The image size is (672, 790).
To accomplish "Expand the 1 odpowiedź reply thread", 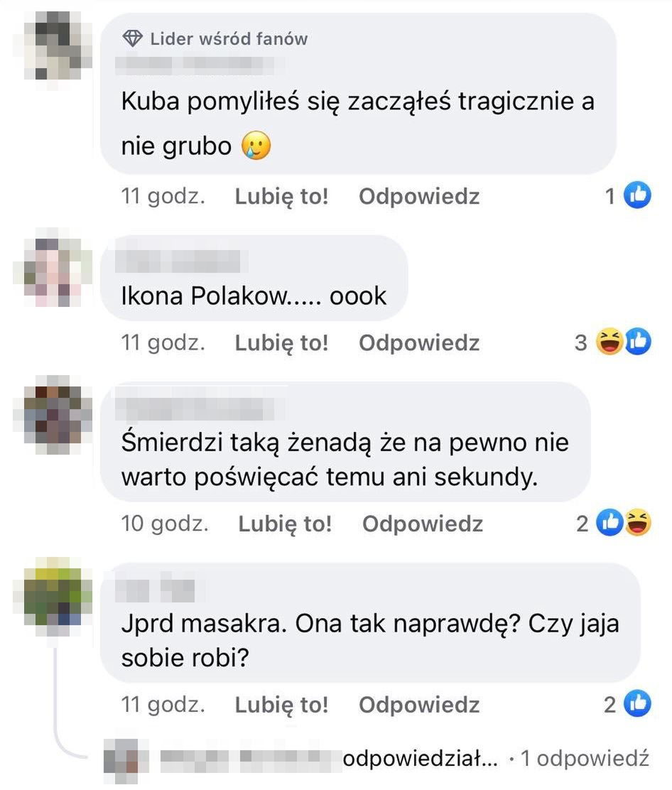I will pyautogui.click(x=585, y=758).
